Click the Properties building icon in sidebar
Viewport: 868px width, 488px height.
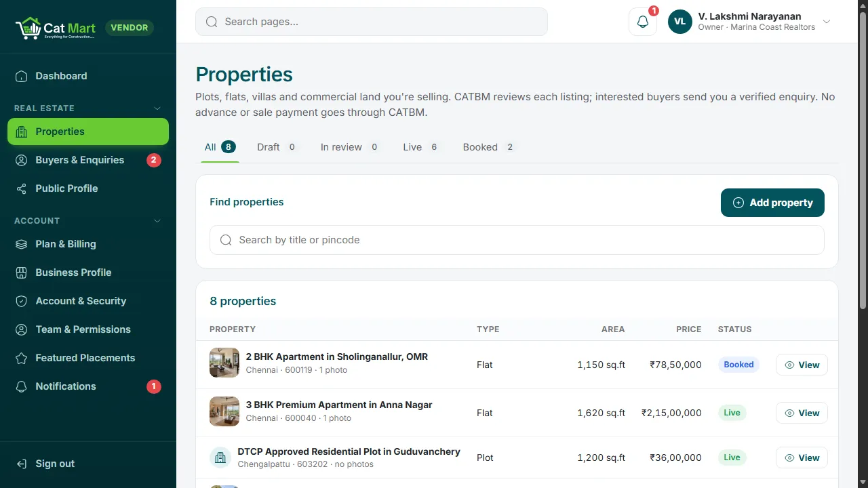[22, 131]
